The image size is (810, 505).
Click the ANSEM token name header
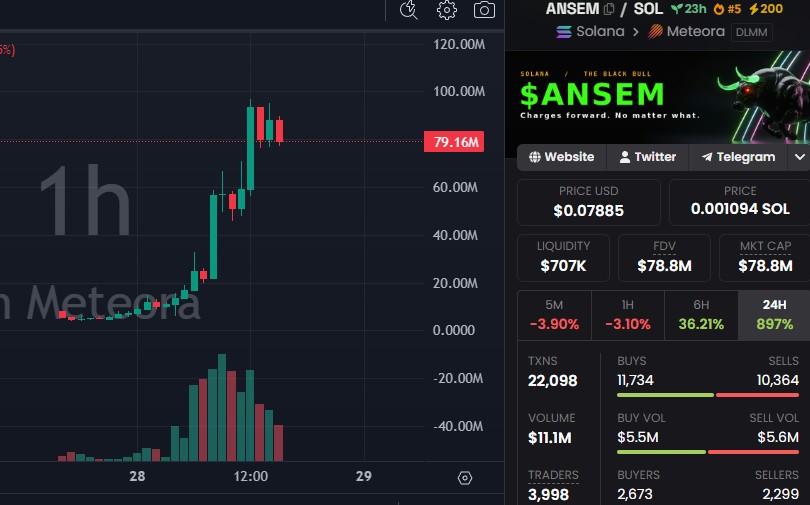tap(572, 9)
